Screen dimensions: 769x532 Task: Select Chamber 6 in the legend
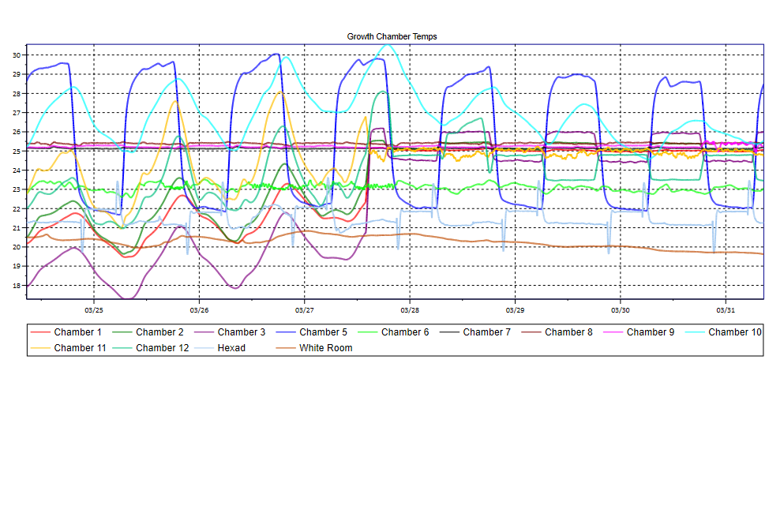(x=405, y=332)
